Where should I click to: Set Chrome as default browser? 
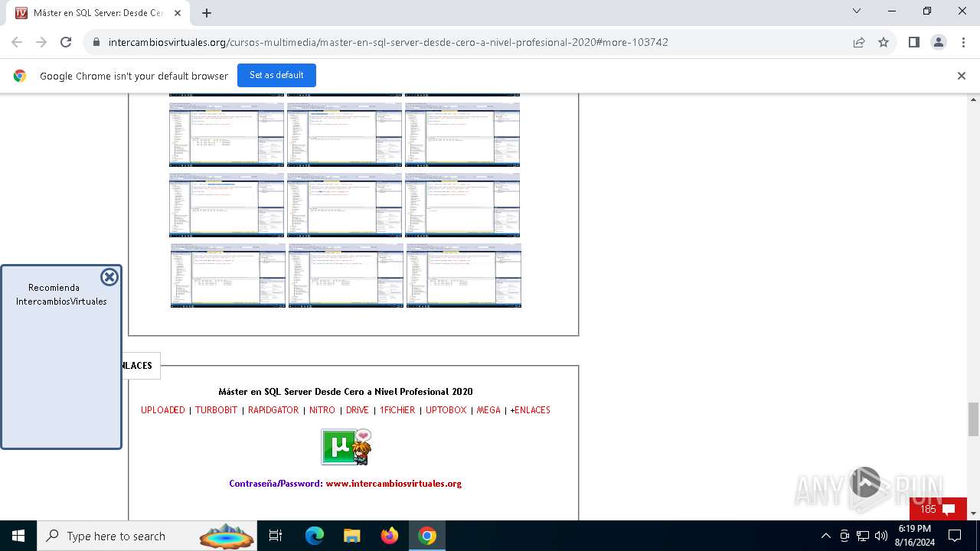tap(276, 75)
